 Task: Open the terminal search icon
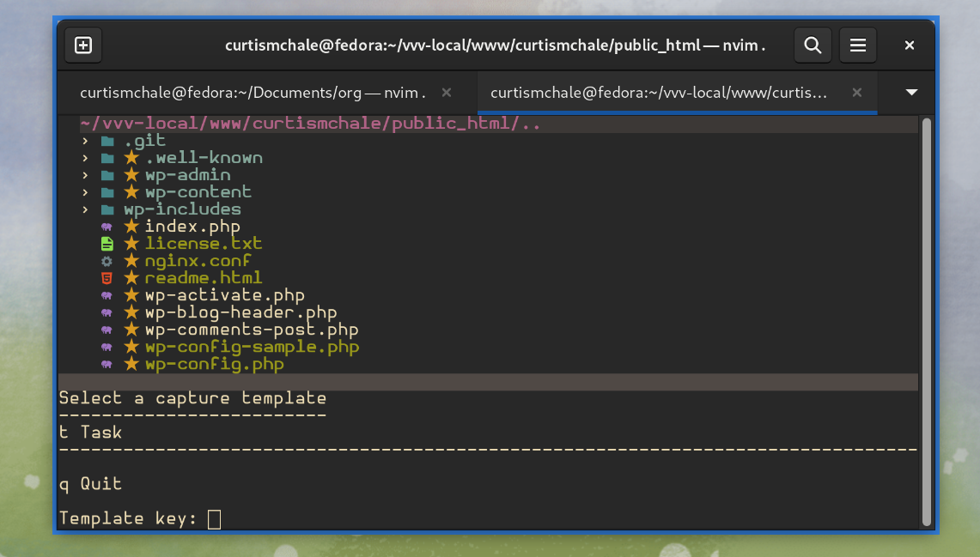pos(813,45)
